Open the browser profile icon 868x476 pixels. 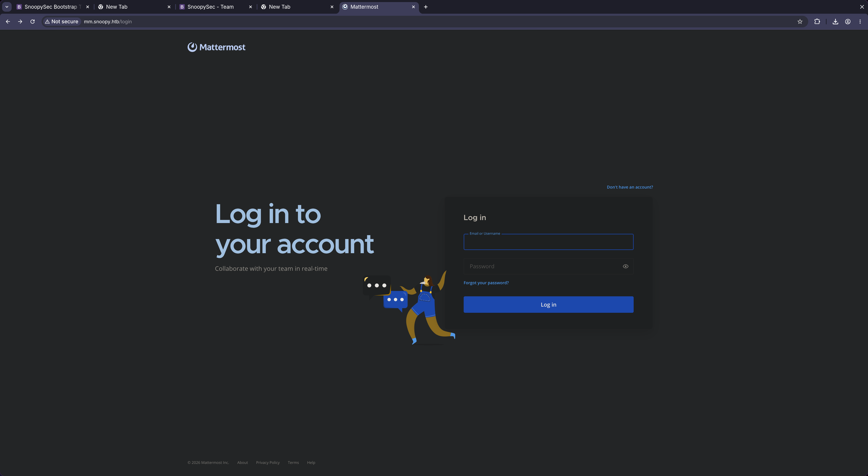point(848,21)
